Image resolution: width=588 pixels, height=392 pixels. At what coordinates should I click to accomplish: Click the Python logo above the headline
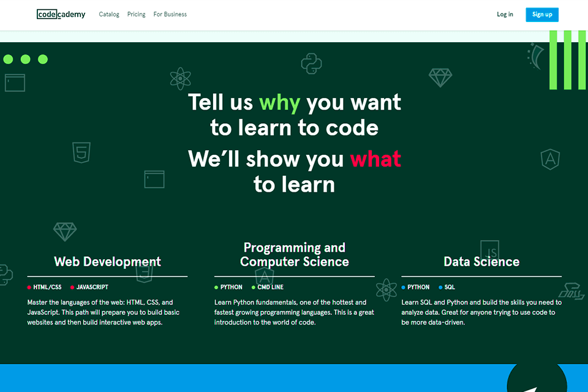pyautogui.click(x=310, y=63)
